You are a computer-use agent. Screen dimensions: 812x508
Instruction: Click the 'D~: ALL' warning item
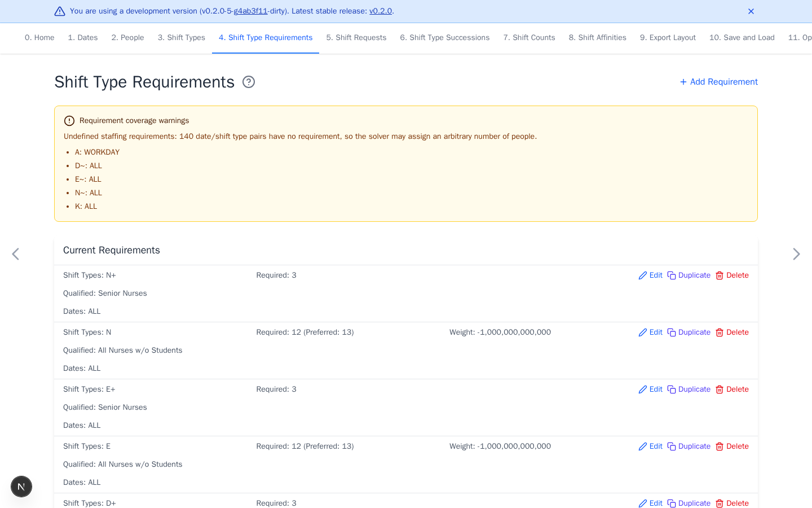pyautogui.click(x=89, y=166)
